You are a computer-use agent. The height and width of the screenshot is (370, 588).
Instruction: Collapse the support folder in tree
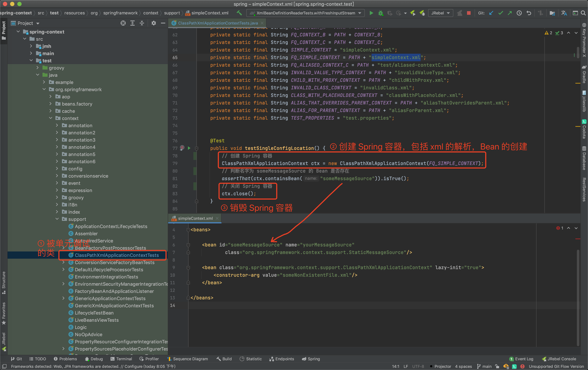click(x=57, y=219)
